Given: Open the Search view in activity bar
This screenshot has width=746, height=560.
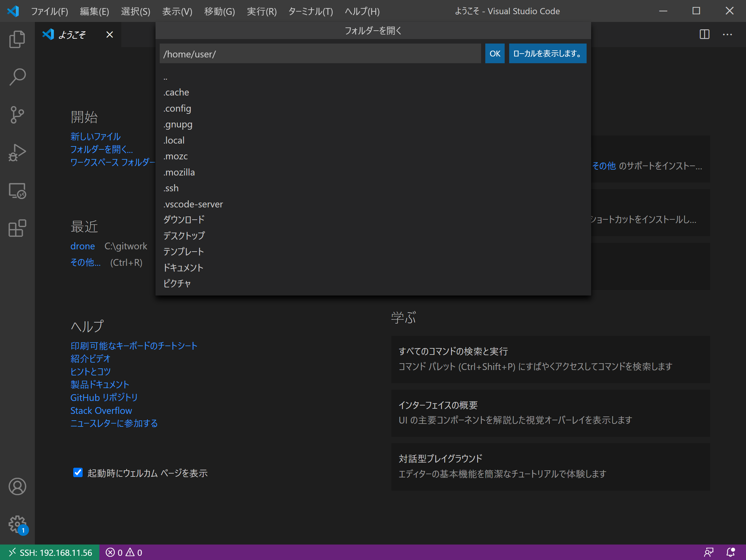Looking at the screenshot, I should 17,77.
